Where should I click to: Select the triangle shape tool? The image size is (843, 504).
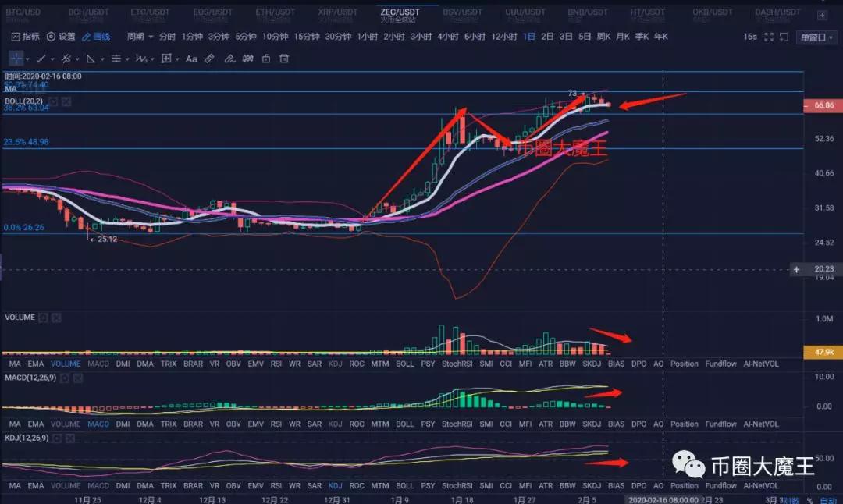pyautogui.click(x=91, y=59)
